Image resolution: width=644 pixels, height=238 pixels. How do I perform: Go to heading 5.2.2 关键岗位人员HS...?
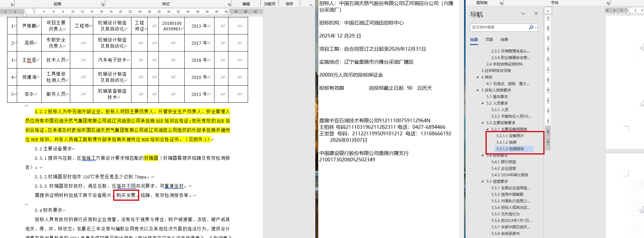[511, 116]
